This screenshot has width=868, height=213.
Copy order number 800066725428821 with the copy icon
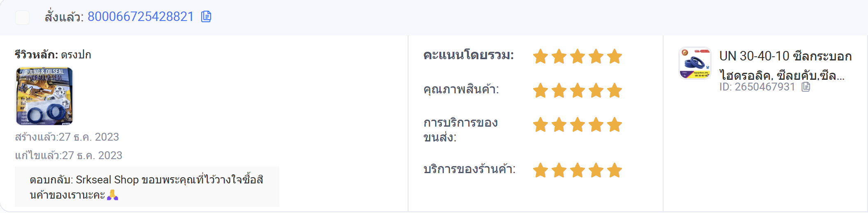pyautogui.click(x=206, y=16)
